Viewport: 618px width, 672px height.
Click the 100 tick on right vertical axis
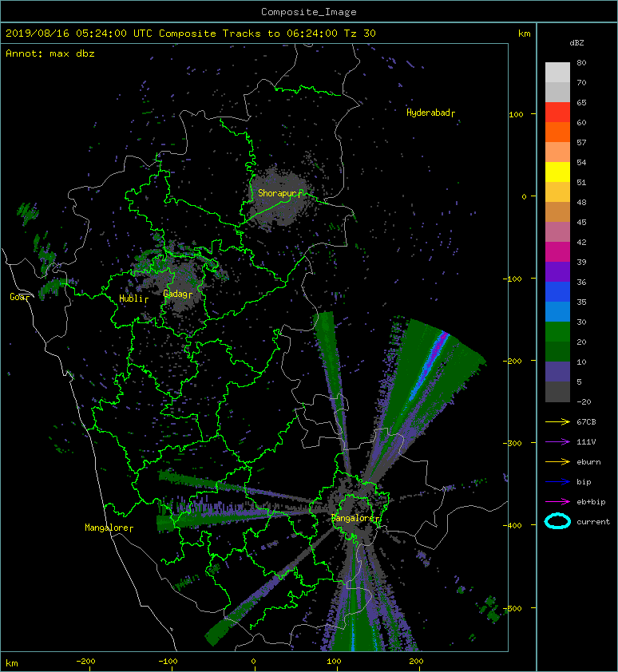click(x=516, y=114)
